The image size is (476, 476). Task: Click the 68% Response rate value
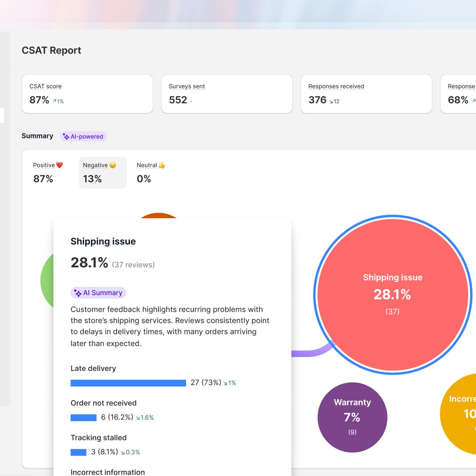pos(458,100)
